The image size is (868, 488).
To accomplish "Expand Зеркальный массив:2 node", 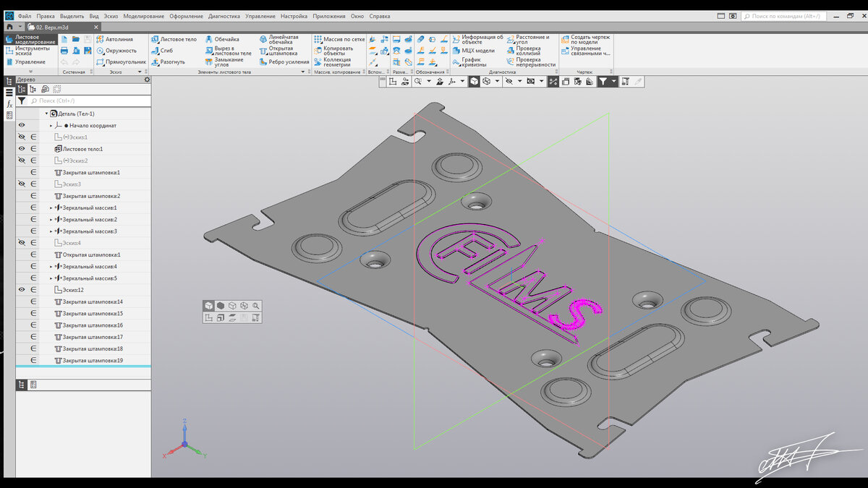I will coord(51,219).
